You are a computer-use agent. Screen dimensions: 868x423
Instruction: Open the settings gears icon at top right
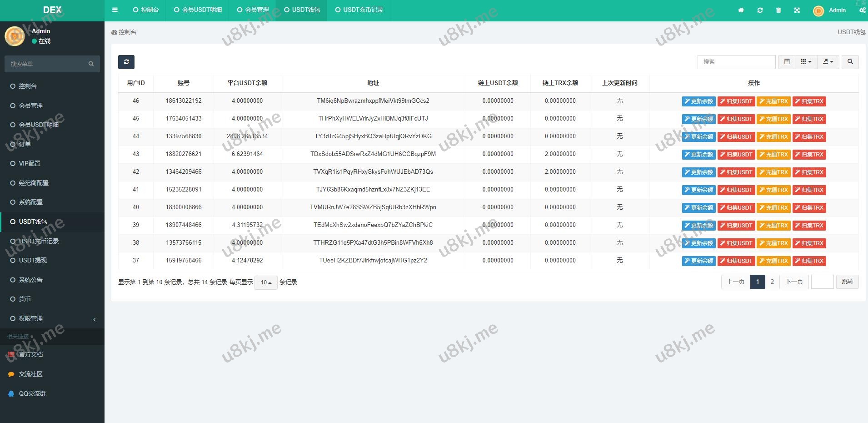coord(862,10)
